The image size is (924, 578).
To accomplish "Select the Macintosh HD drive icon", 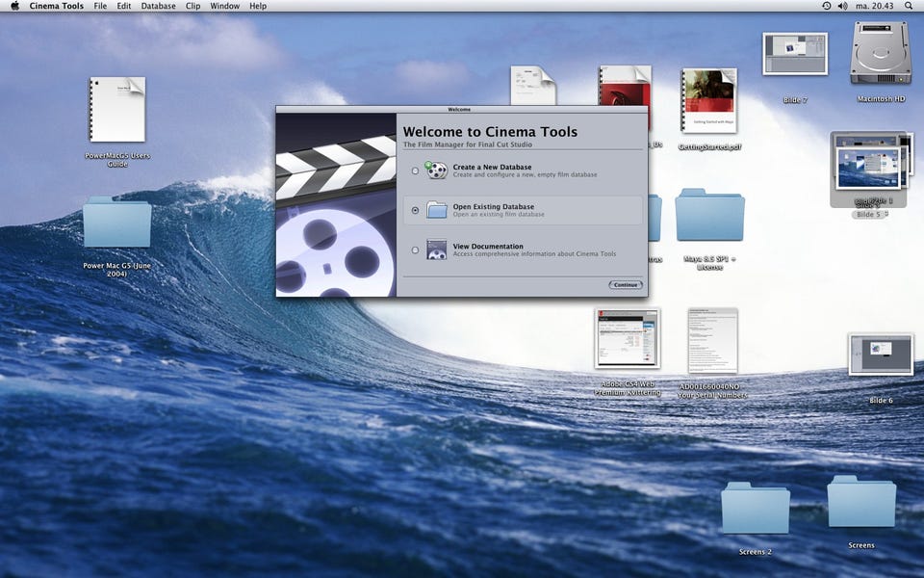I will point(881,53).
